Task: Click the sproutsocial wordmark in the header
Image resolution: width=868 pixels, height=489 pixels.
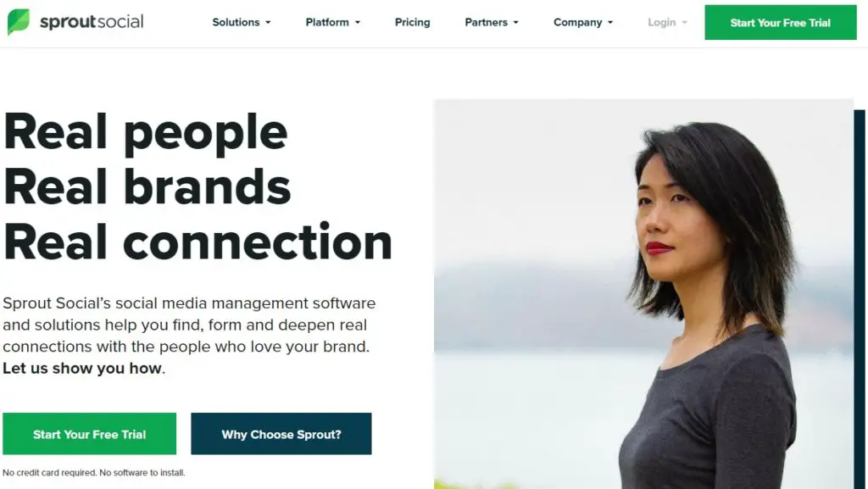Action: pos(92,22)
